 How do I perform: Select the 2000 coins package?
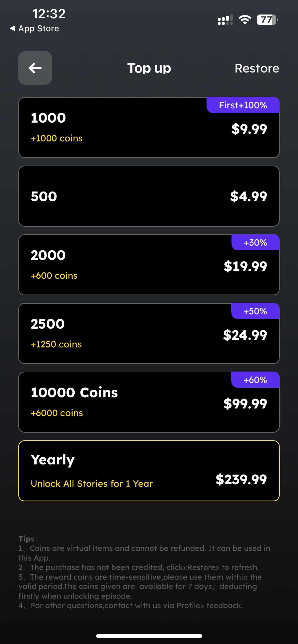coord(149,265)
